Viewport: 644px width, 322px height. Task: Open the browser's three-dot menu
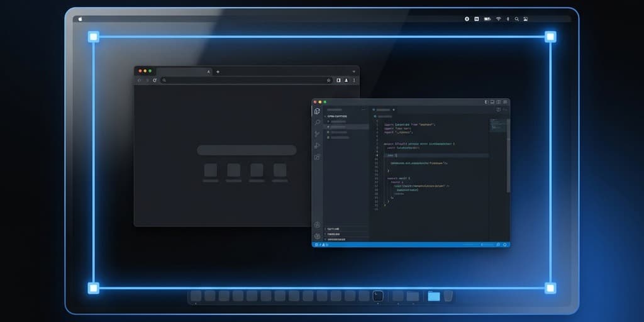click(354, 80)
